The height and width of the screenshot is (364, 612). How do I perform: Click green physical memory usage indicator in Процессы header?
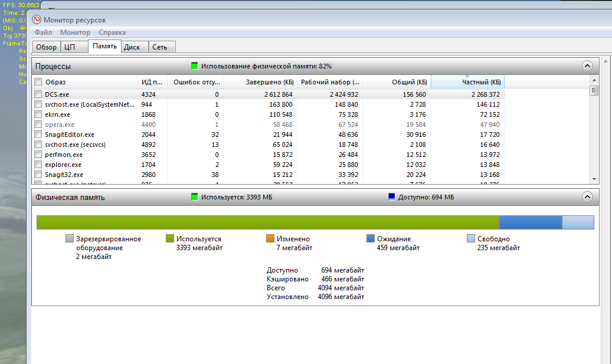(x=194, y=66)
